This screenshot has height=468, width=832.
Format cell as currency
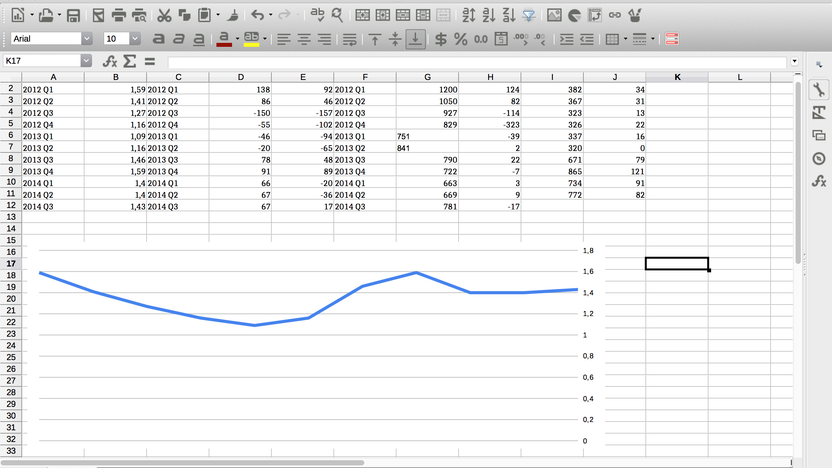(x=440, y=39)
